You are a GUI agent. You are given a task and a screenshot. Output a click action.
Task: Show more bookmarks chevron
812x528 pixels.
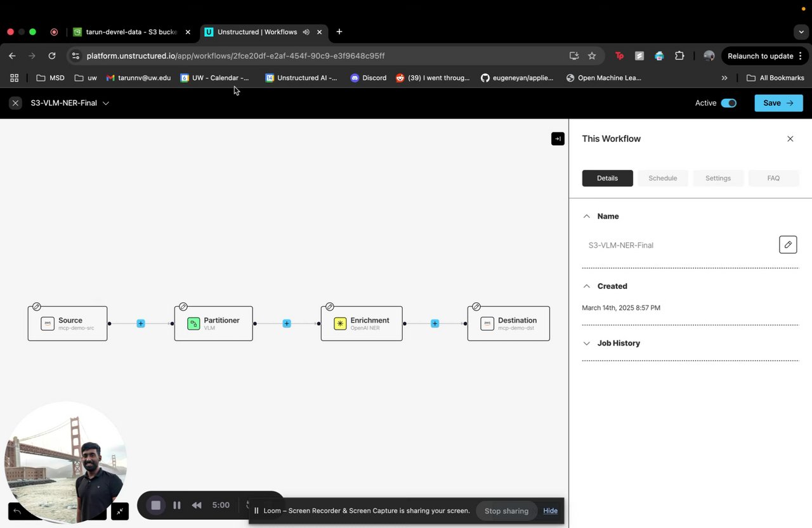[x=724, y=78]
